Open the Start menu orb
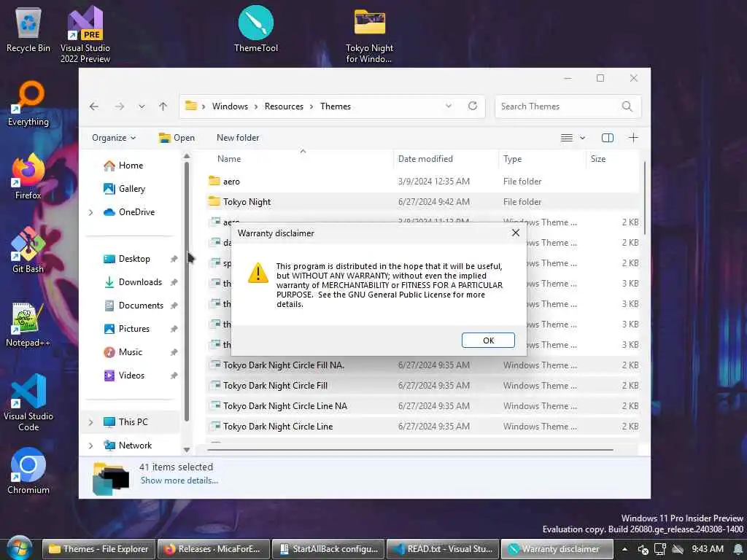747x560 pixels. coord(19,548)
